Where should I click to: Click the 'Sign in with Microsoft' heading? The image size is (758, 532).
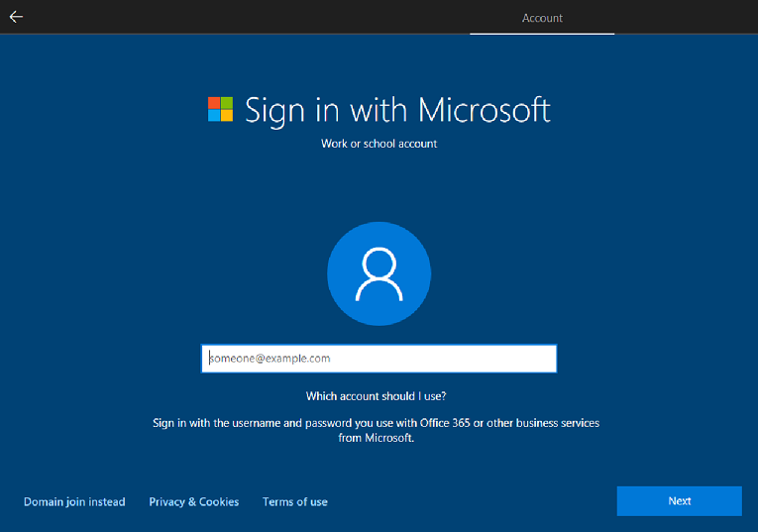click(397, 109)
